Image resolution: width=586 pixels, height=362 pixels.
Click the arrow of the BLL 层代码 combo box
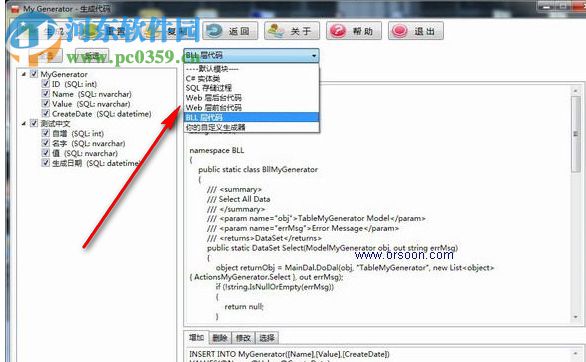pyautogui.click(x=314, y=56)
